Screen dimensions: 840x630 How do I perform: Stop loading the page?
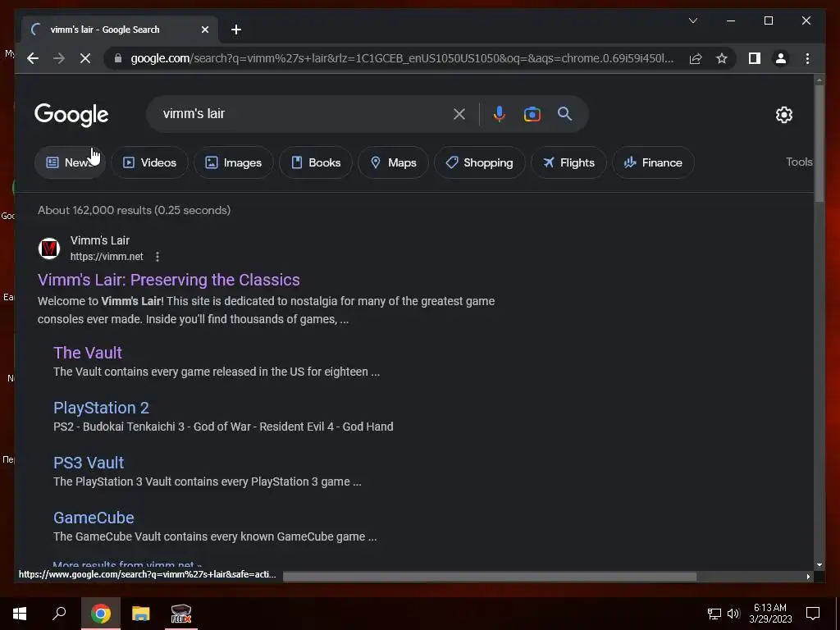pos(85,58)
